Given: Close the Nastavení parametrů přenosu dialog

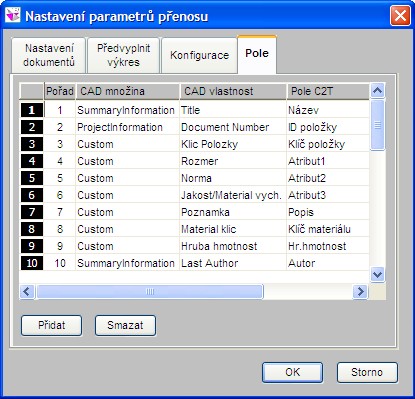Looking at the screenshot, I should [x=400, y=16].
